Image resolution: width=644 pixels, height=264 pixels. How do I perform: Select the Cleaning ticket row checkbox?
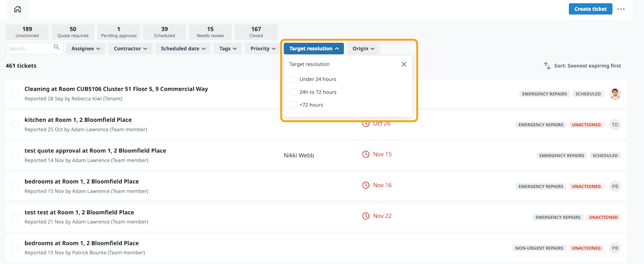point(15,94)
